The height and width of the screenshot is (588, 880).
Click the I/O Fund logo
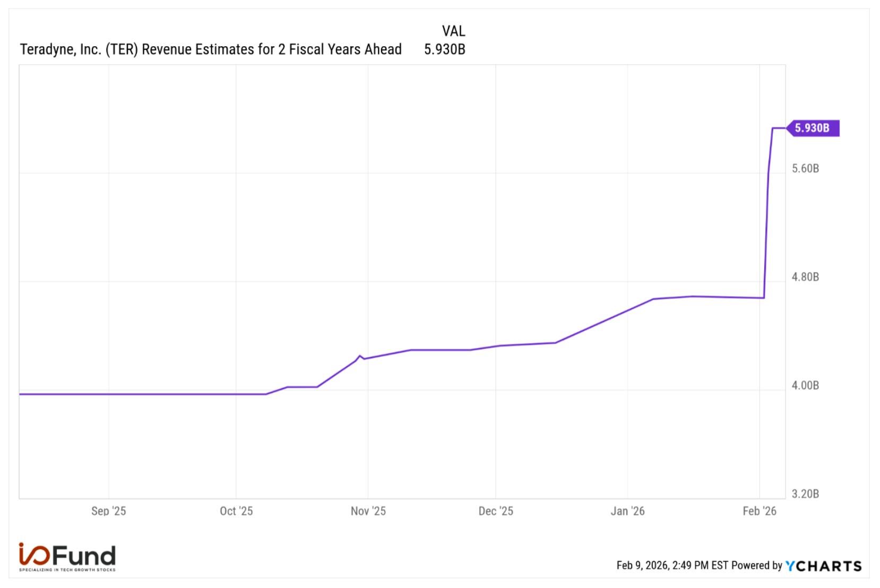(x=67, y=557)
